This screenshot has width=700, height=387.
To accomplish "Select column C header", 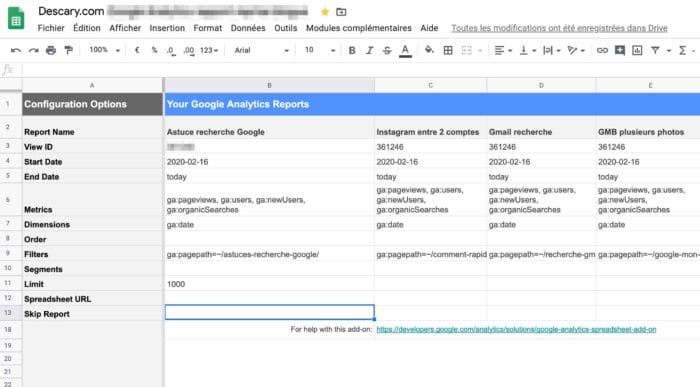I will 430,85.
